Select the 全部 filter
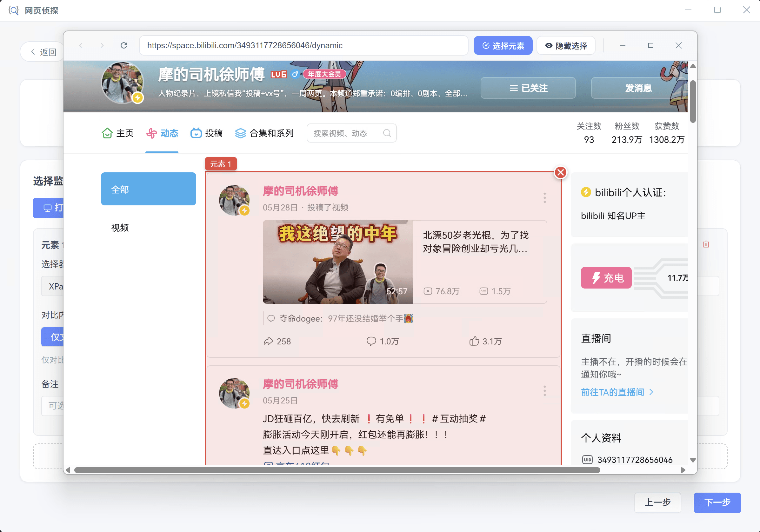 pos(148,189)
